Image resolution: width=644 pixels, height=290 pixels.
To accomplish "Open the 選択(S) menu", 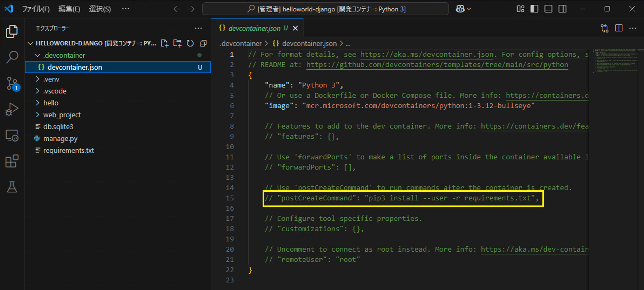I will (x=100, y=9).
